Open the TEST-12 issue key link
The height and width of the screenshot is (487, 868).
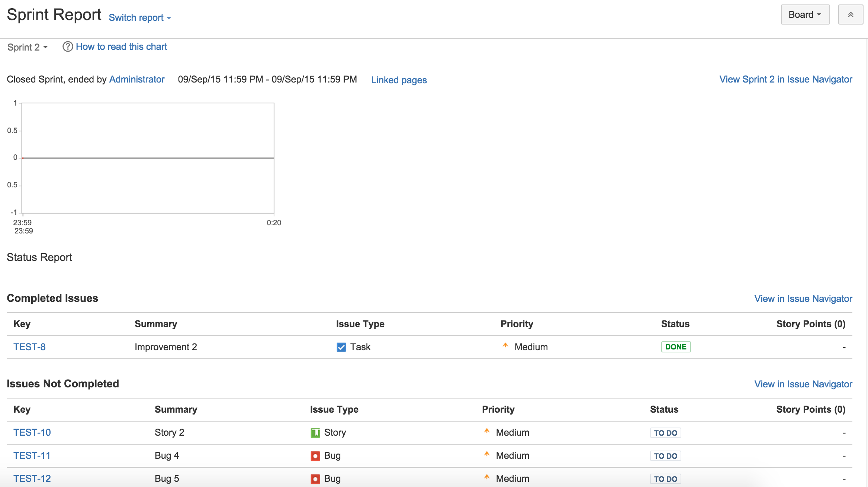click(x=32, y=479)
